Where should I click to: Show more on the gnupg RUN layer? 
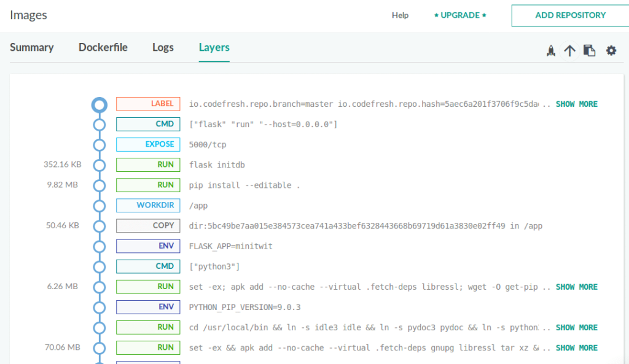coord(576,347)
